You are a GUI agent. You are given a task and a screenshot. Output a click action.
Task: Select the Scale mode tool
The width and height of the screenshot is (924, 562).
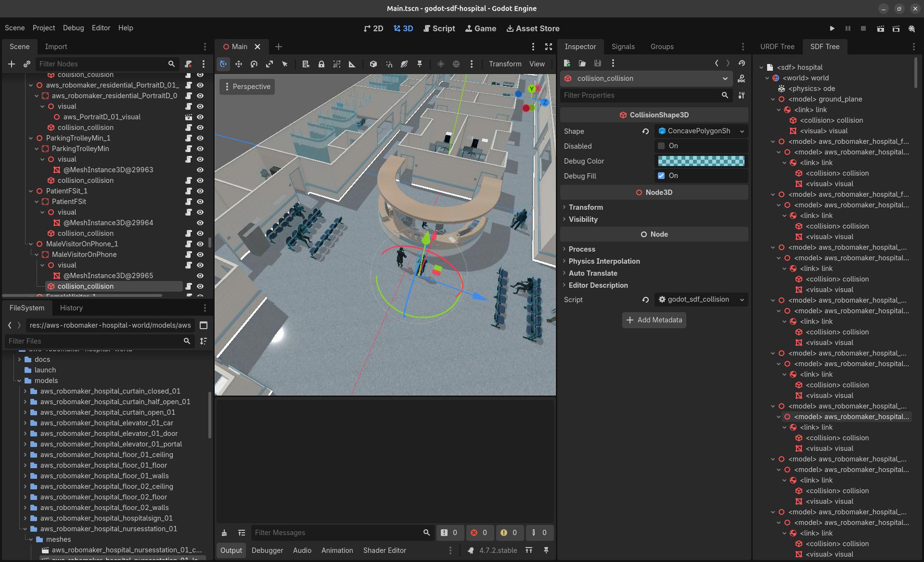click(x=269, y=64)
